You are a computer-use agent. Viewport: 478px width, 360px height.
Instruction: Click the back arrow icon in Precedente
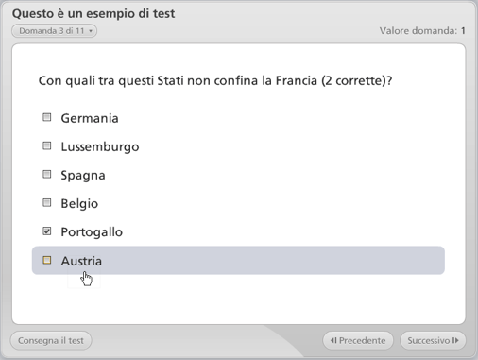[334, 340]
